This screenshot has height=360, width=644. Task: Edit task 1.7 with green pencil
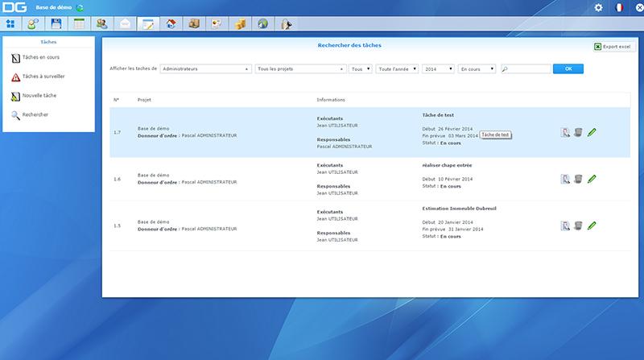(x=592, y=132)
